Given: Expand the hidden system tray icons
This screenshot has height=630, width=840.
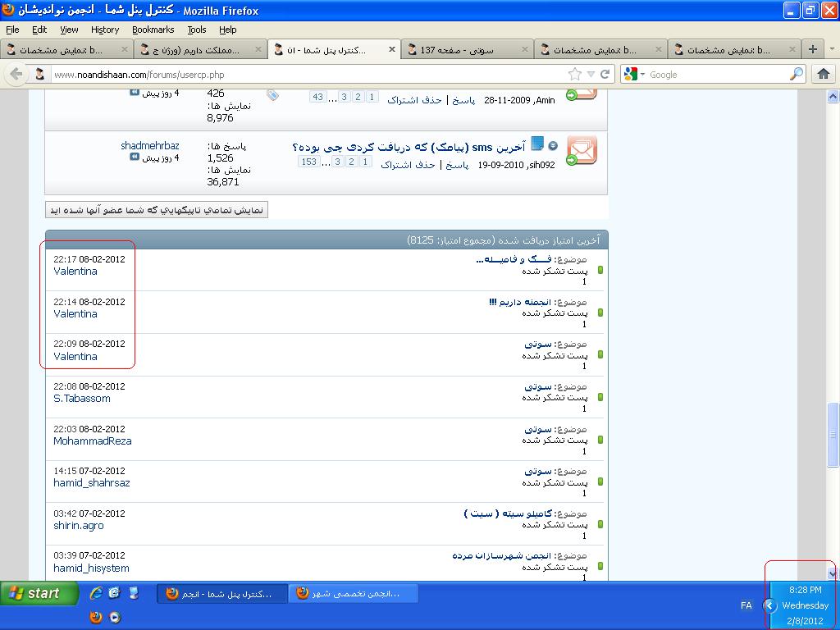Looking at the screenshot, I should point(769,605).
